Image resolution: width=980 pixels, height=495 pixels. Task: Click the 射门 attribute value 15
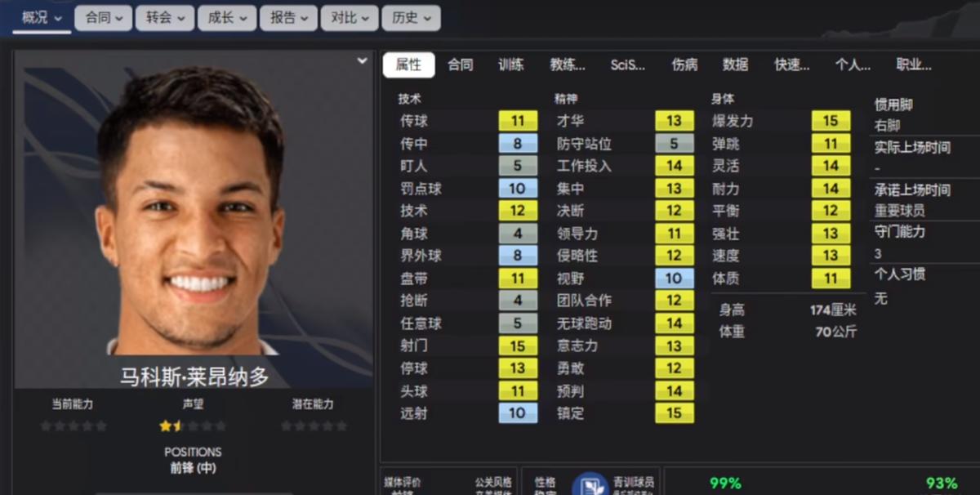(518, 346)
